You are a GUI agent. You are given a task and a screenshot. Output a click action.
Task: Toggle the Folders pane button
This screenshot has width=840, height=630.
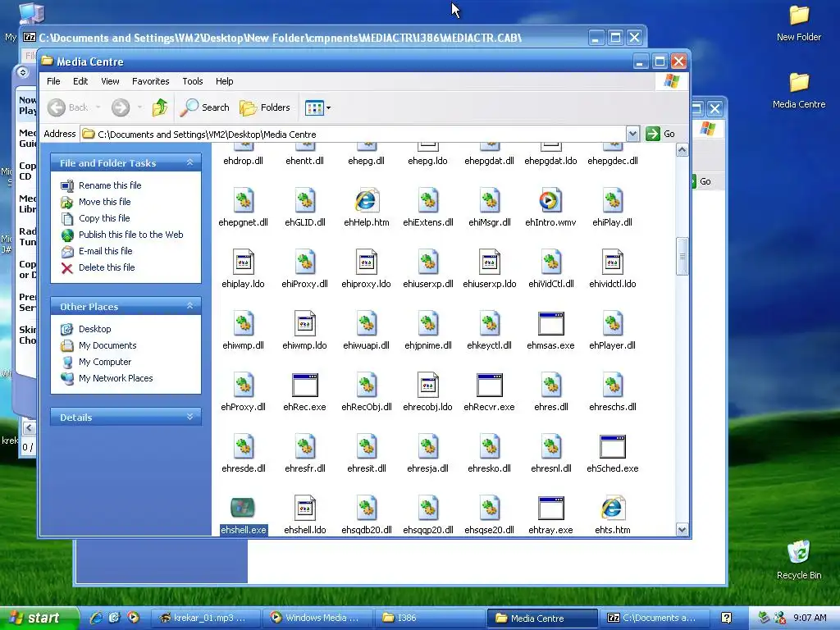point(265,107)
